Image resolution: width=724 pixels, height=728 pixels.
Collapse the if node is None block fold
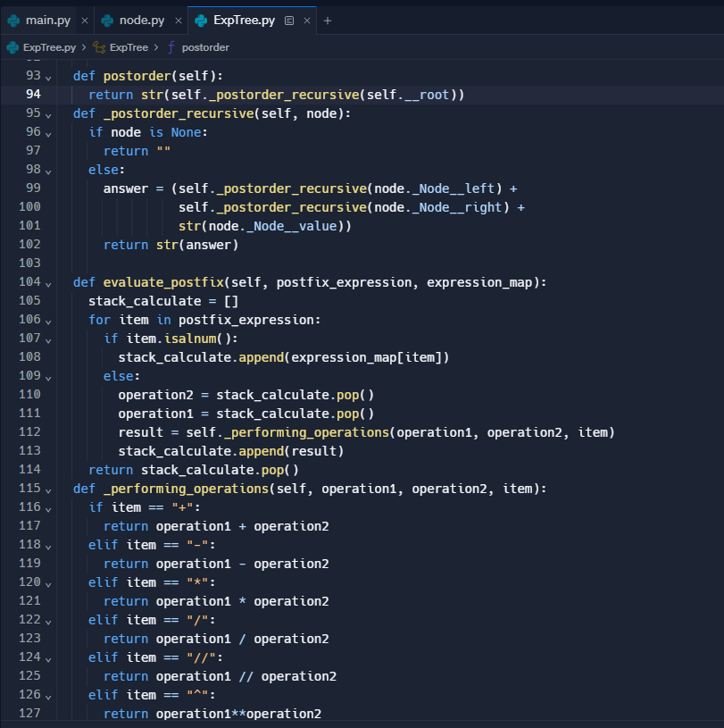pyautogui.click(x=46, y=131)
